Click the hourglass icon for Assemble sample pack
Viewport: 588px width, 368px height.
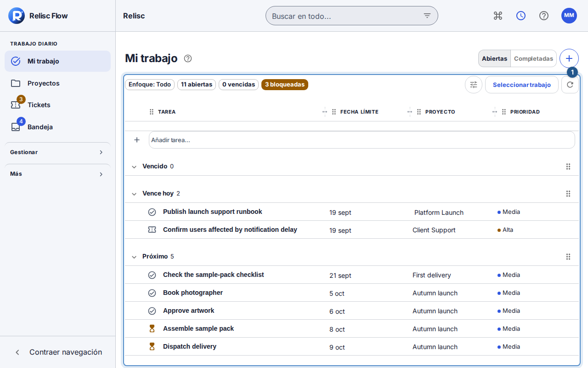point(152,328)
